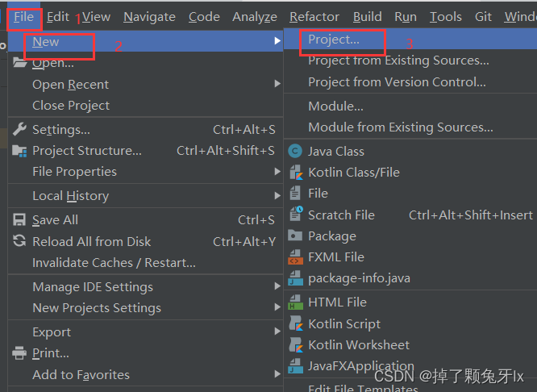Open the Code menu
Viewport: 537px width, 392px height.
click(x=204, y=17)
